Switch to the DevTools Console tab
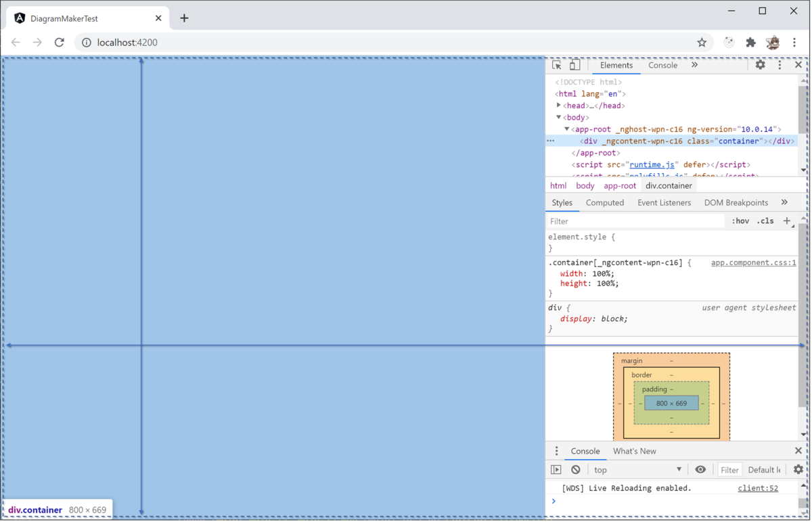The image size is (812, 522). point(662,66)
